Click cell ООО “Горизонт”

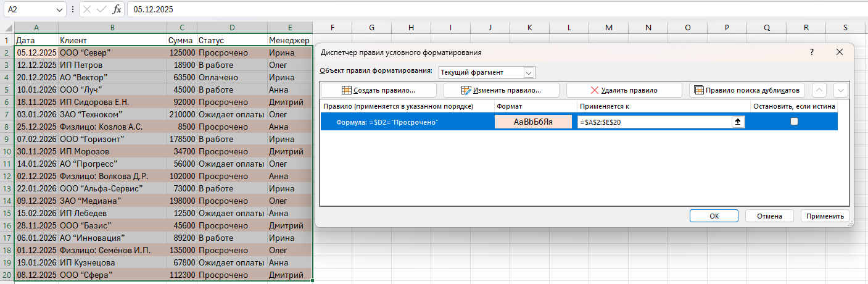point(112,139)
